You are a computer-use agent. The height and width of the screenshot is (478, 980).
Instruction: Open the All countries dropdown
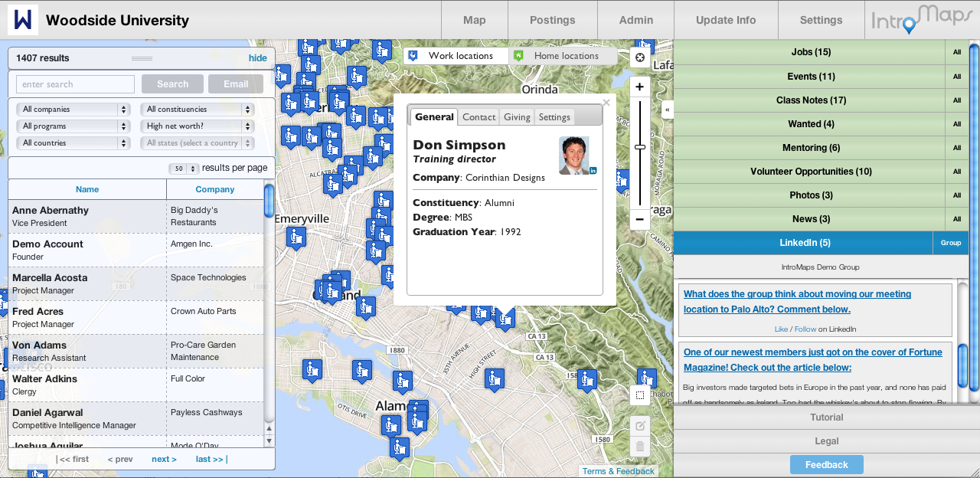[x=73, y=143]
